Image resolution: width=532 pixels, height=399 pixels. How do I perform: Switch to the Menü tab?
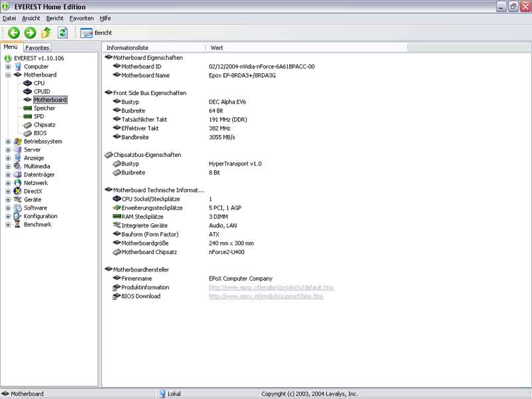tap(11, 47)
